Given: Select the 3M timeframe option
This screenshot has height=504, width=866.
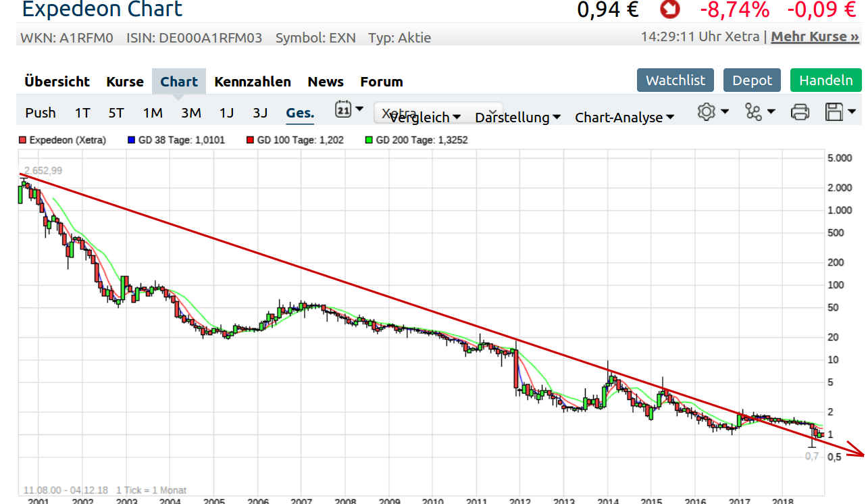Looking at the screenshot, I should [x=191, y=113].
